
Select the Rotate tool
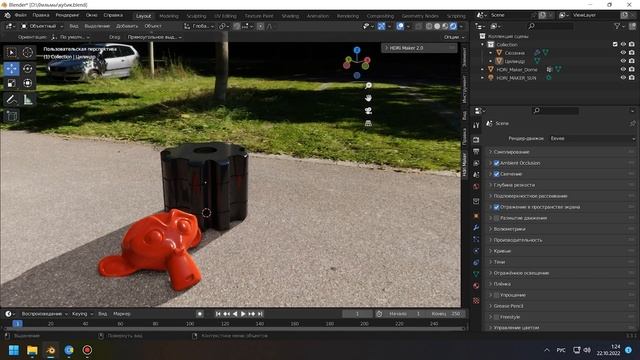[27, 68]
